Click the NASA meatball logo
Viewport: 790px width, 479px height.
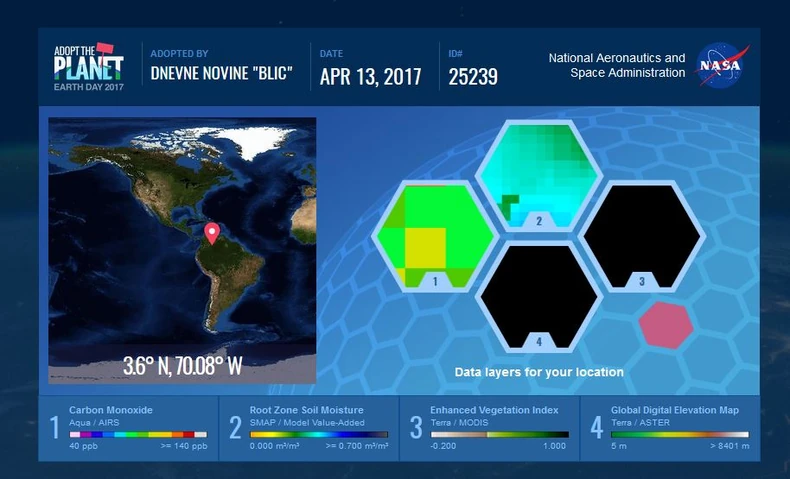coord(721,66)
